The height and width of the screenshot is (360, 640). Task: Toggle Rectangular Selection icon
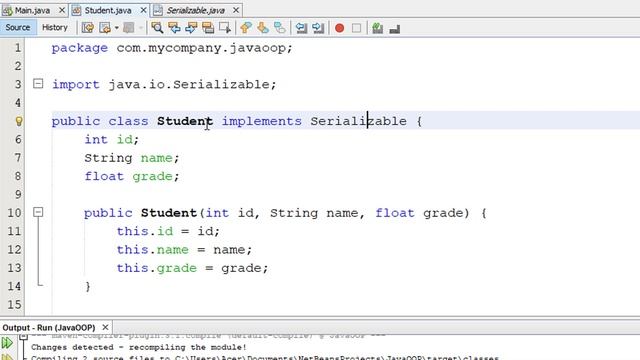[225, 28]
